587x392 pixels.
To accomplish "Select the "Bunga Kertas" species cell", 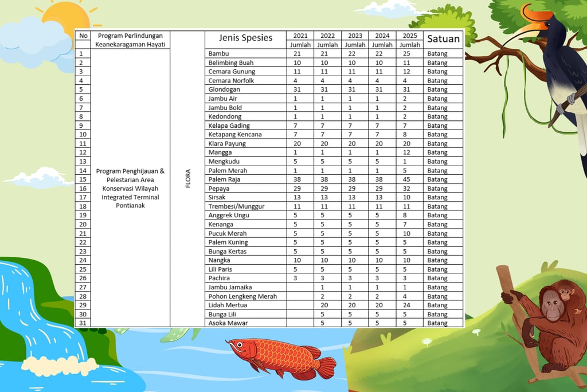I will point(245,251).
